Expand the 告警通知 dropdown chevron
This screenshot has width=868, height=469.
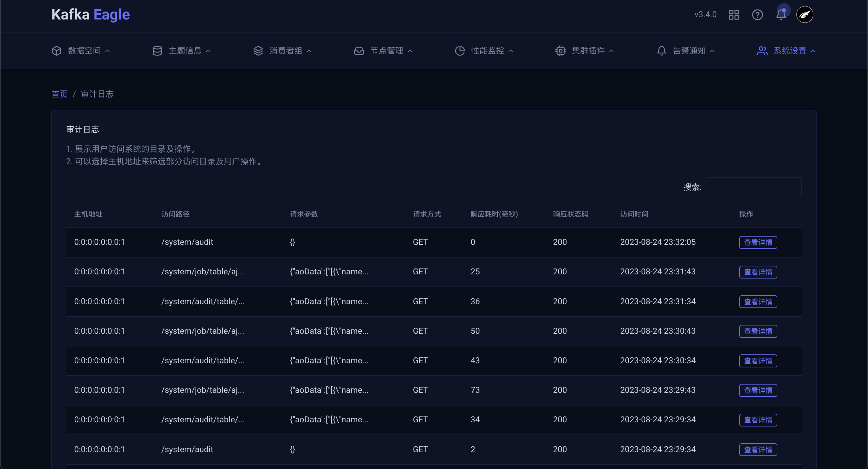[712, 51]
